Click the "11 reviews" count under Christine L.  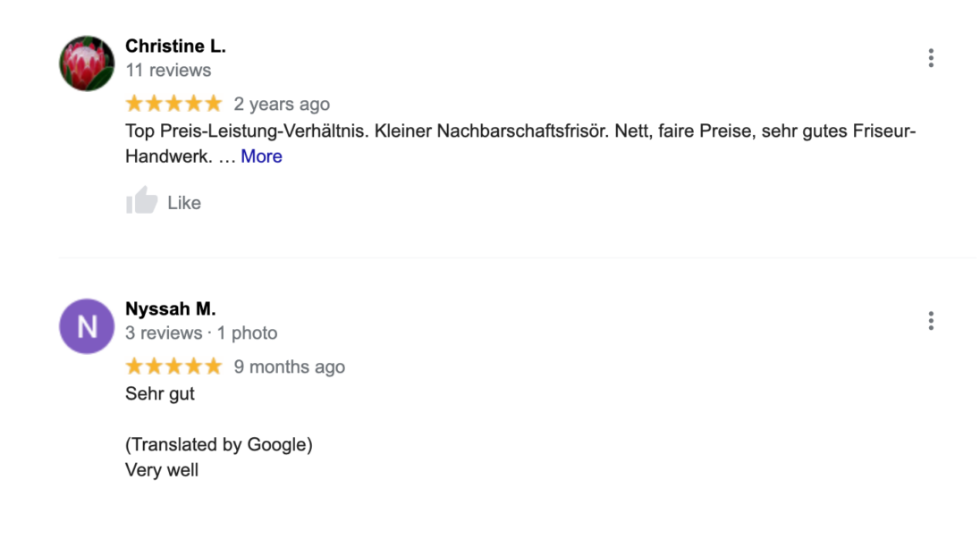tap(168, 70)
